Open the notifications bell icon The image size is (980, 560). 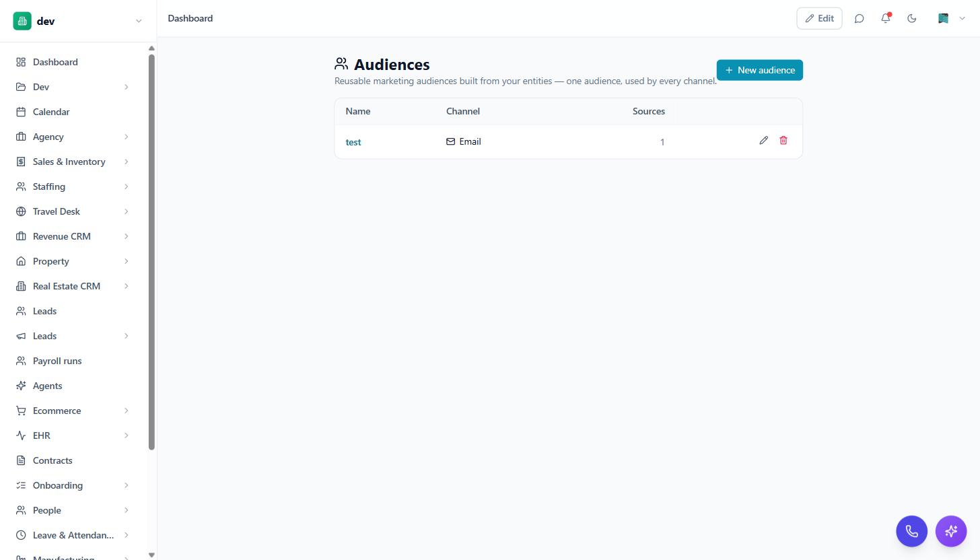pyautogui.click(x=886, y=19)
